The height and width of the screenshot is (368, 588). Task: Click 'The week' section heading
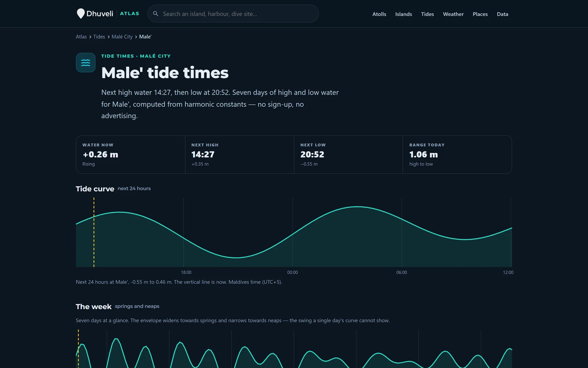94,307
